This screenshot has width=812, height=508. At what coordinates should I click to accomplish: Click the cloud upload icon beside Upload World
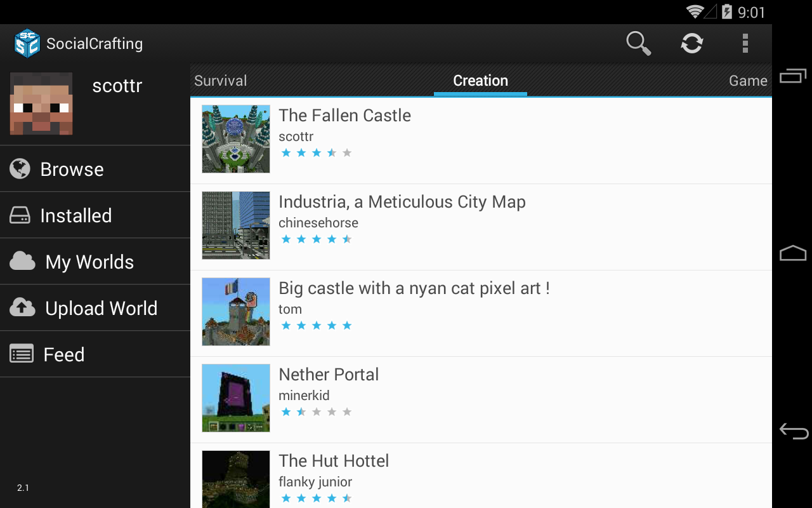tap(22, 307)
